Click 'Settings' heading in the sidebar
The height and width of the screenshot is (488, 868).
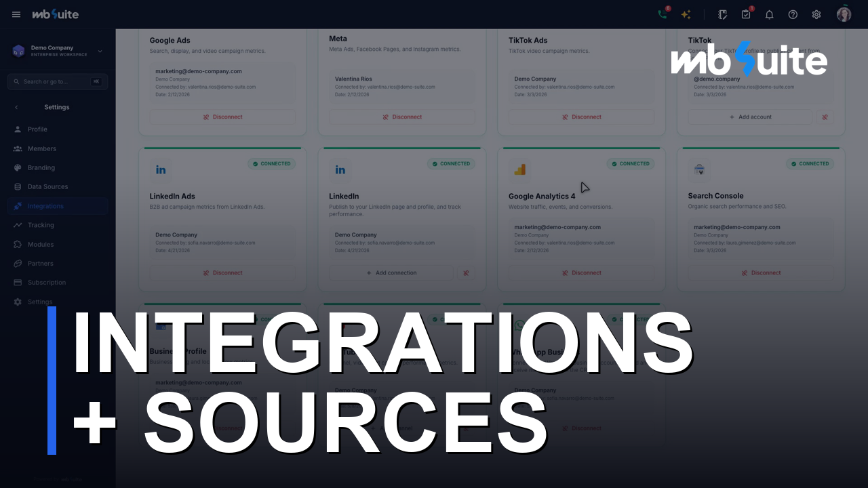click(x=57, y=107)
